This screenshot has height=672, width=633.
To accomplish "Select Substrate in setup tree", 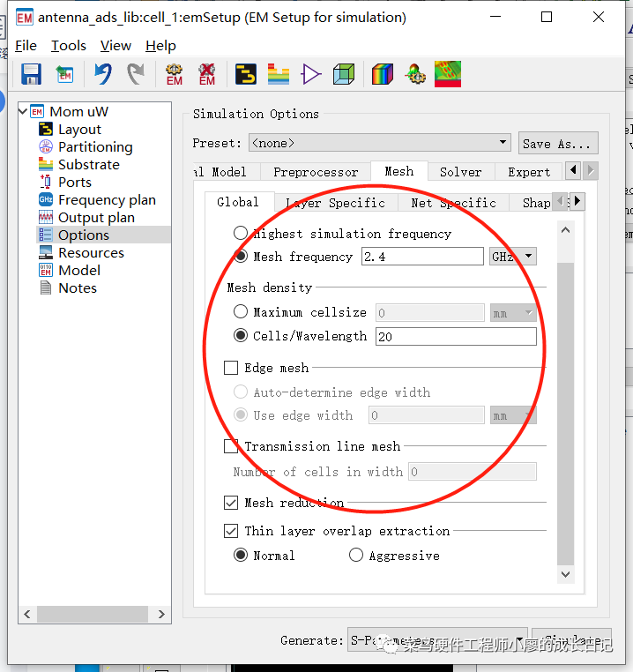I will point(89,165).
